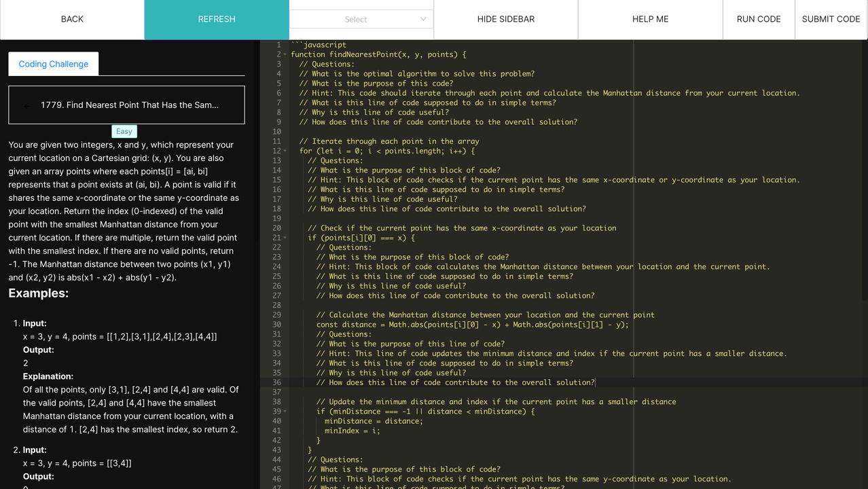868x489 pixels.
Task: Click the Examples heading in the sidebar
Action: tap(38, 293)
